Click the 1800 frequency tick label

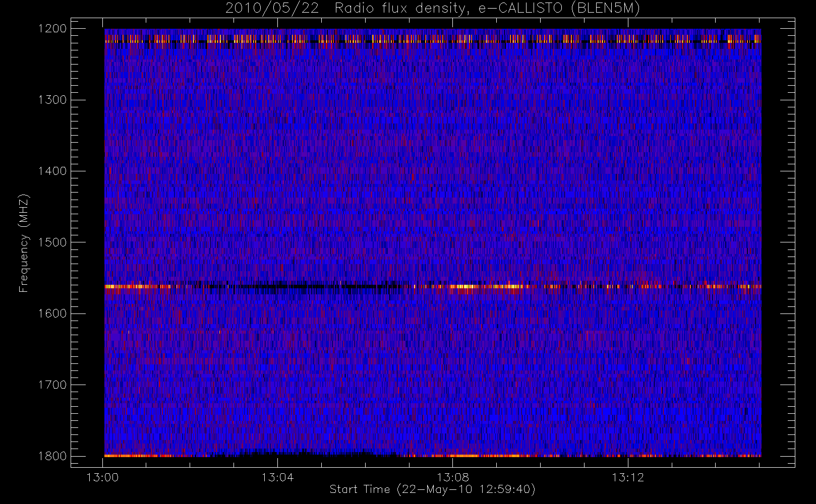pyautogui.click(x=52, y=456)
